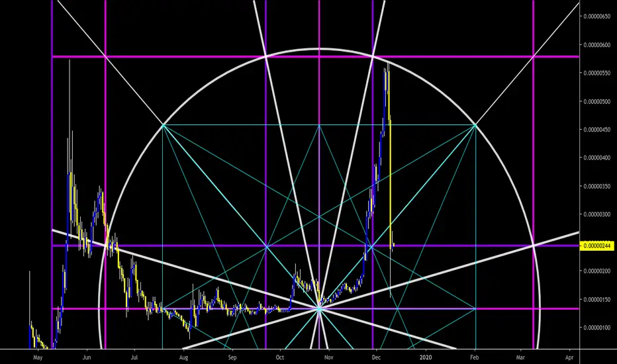Click the Jul label on time axis

[x=134, y=357]
